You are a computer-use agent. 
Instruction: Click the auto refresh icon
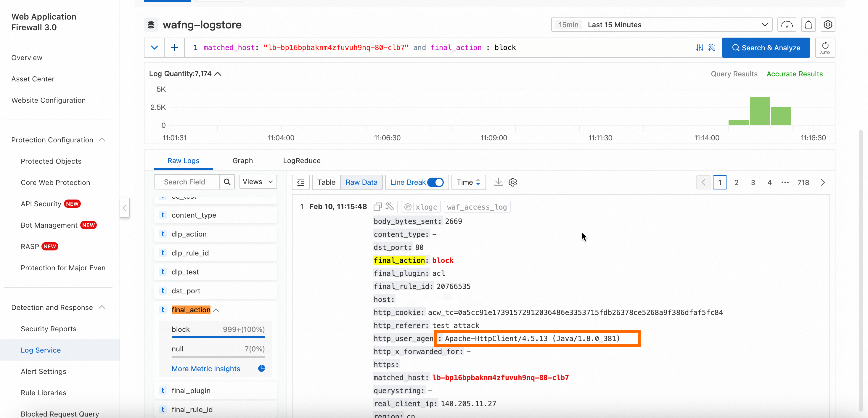[824, 48]
